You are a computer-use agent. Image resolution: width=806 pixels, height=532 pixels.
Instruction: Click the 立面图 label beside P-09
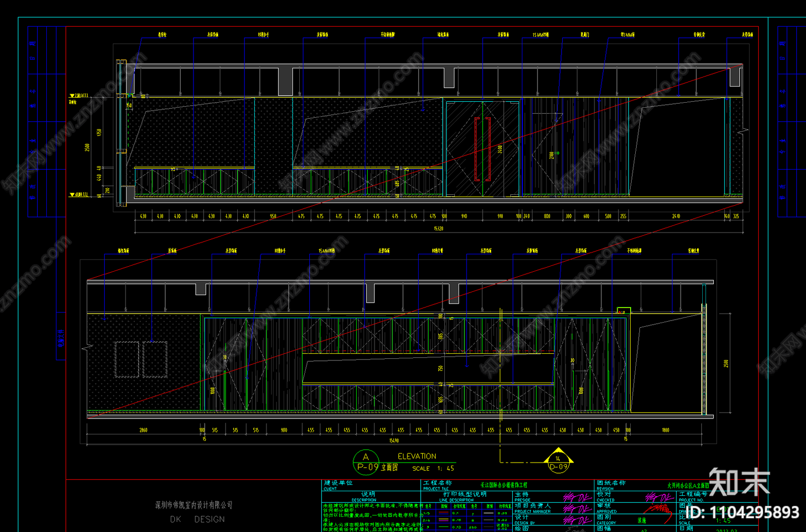[x=389, y=468]
